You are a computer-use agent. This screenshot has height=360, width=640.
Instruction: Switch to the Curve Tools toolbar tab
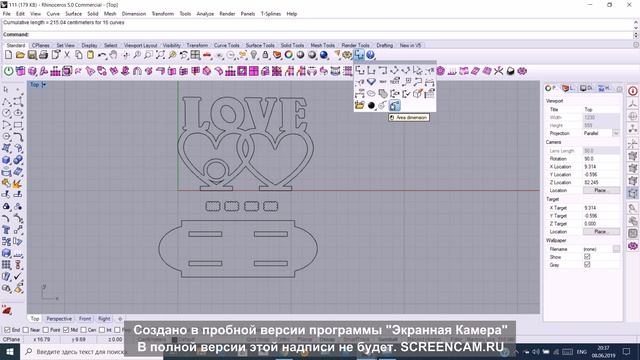227,45
